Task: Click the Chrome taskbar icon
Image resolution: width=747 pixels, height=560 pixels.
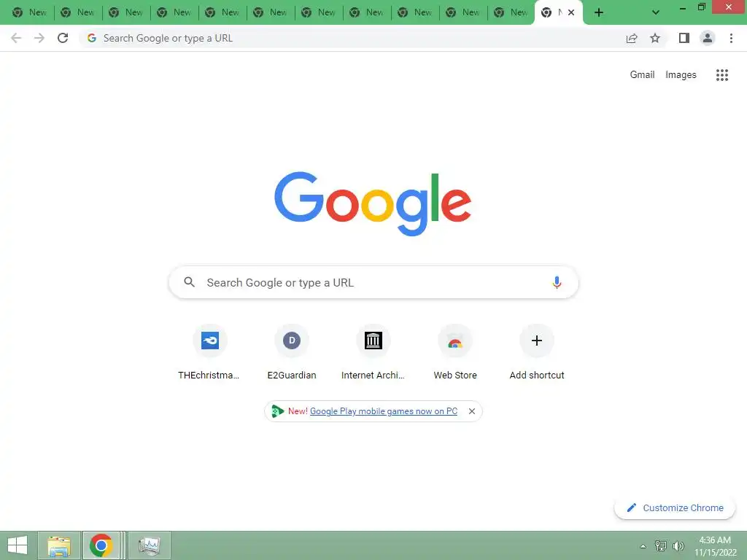Action: pos(101,545)
